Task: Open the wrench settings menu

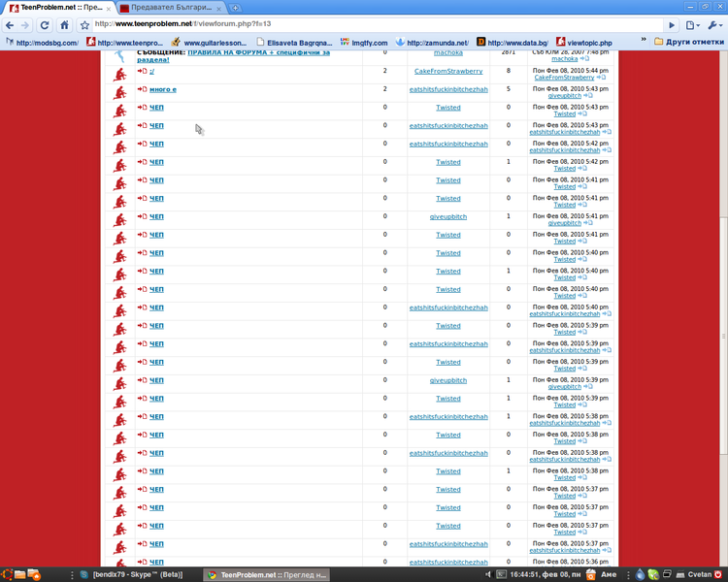Action: 714,25
